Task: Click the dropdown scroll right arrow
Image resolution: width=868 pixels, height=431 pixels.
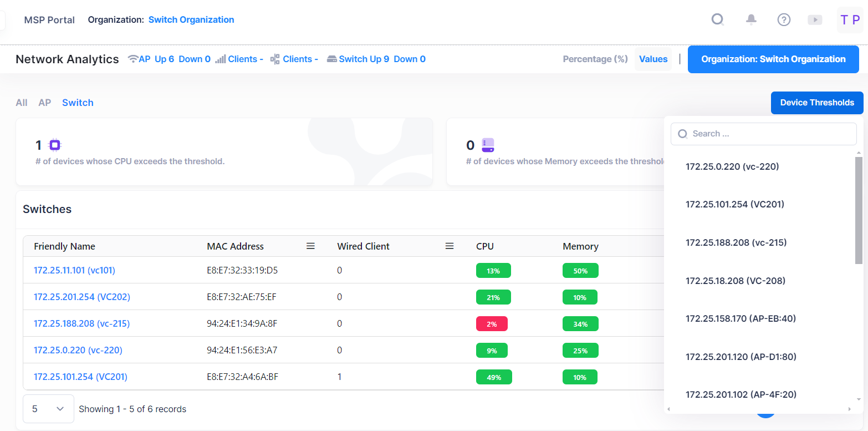Action: [849, 409]
